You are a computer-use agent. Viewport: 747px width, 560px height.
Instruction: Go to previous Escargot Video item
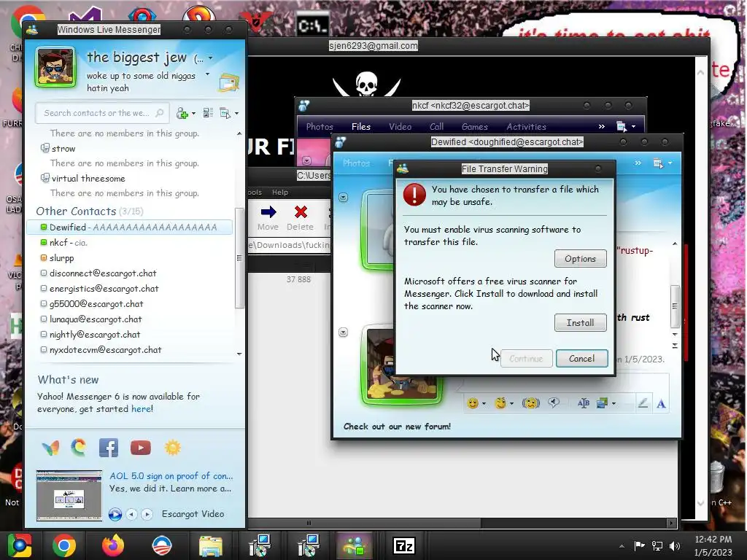point(132,514)
